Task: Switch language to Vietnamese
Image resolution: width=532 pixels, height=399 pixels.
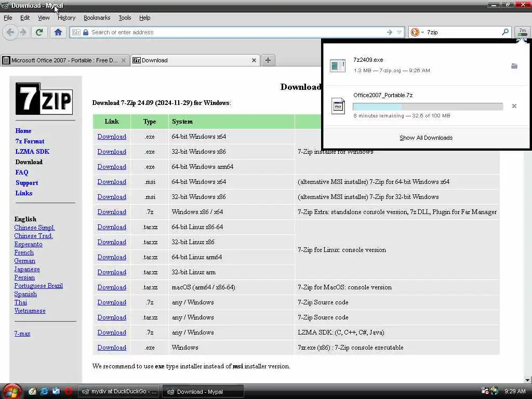Action: coord(30,311)
